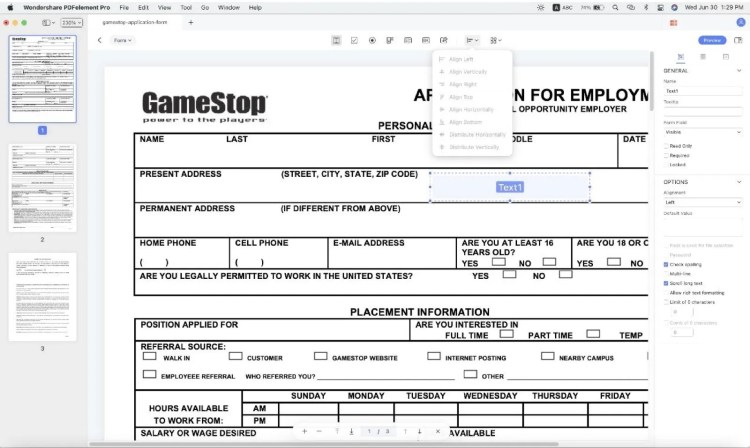
Task: Select the text field form tool
Action: [336, 41]
